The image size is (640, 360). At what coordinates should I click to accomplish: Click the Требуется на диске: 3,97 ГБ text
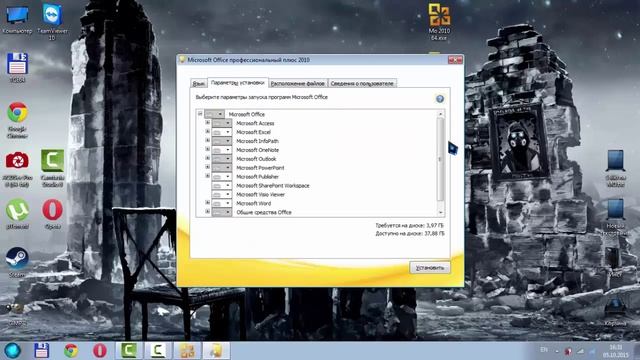[410, 225]
